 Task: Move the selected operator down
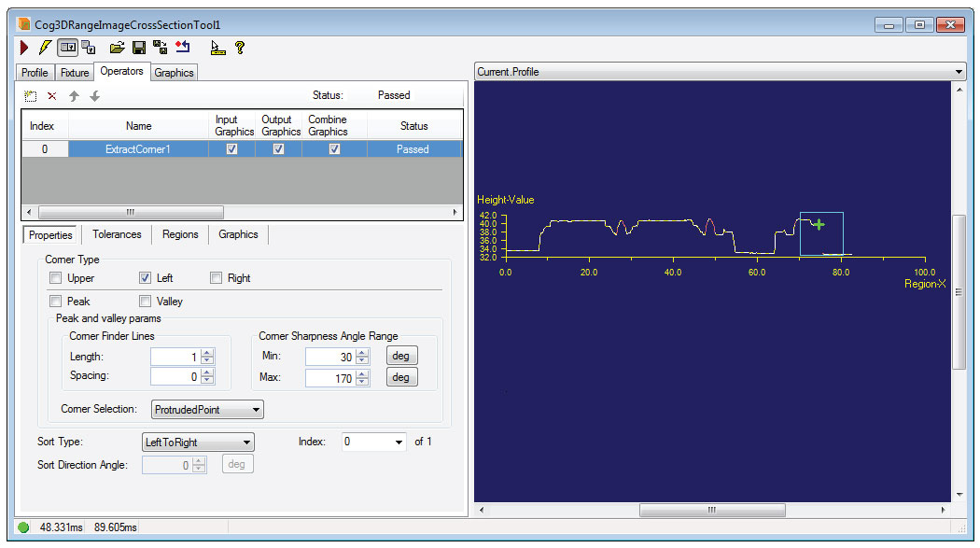click(x=95, y=96)
